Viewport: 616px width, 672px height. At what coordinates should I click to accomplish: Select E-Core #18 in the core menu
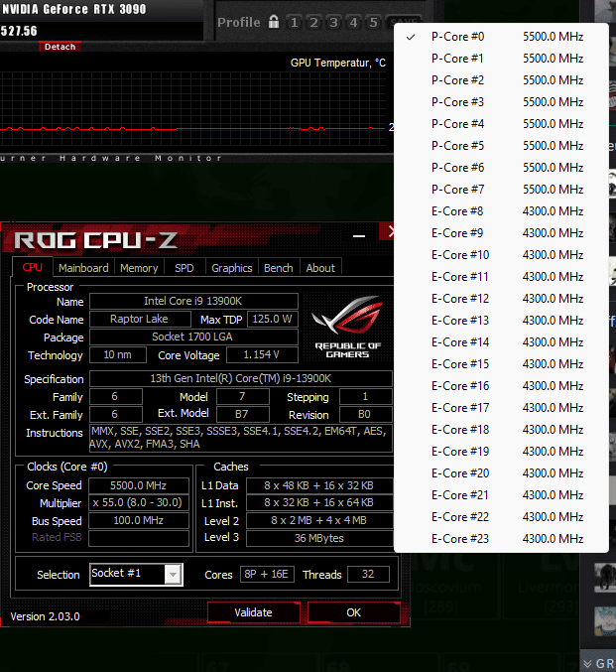(x=501, y=430)
